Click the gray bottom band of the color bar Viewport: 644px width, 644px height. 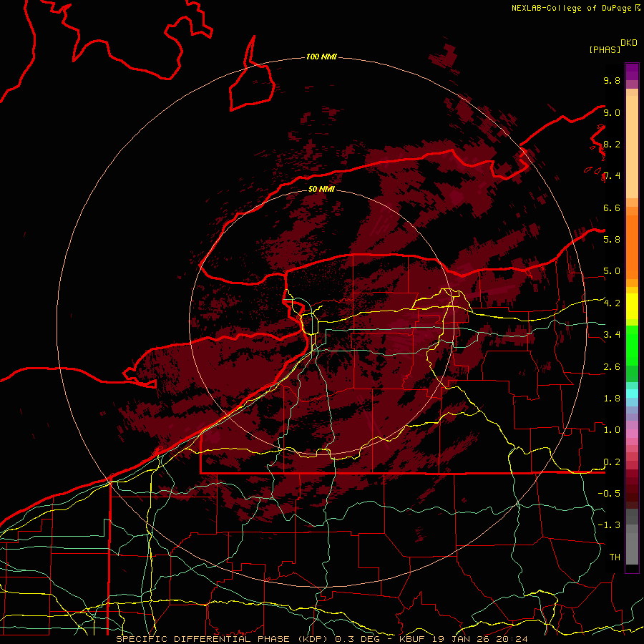(632, 543)
